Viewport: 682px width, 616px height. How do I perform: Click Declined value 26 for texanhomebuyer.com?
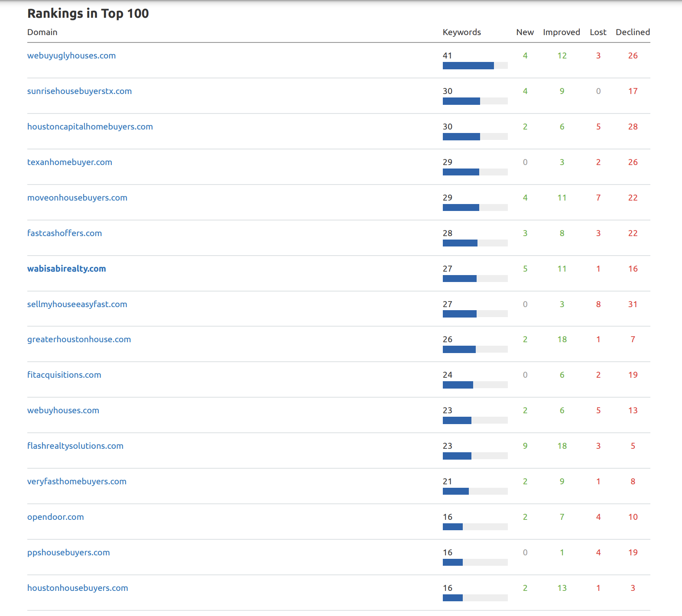pyautogui.click(x=633, y=162)
